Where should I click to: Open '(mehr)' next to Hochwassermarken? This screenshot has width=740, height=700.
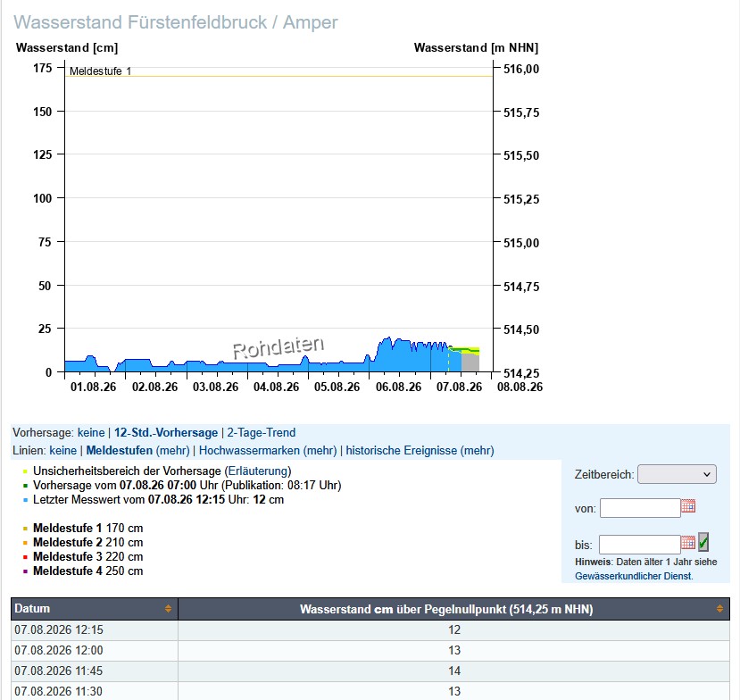click(320, 451)
